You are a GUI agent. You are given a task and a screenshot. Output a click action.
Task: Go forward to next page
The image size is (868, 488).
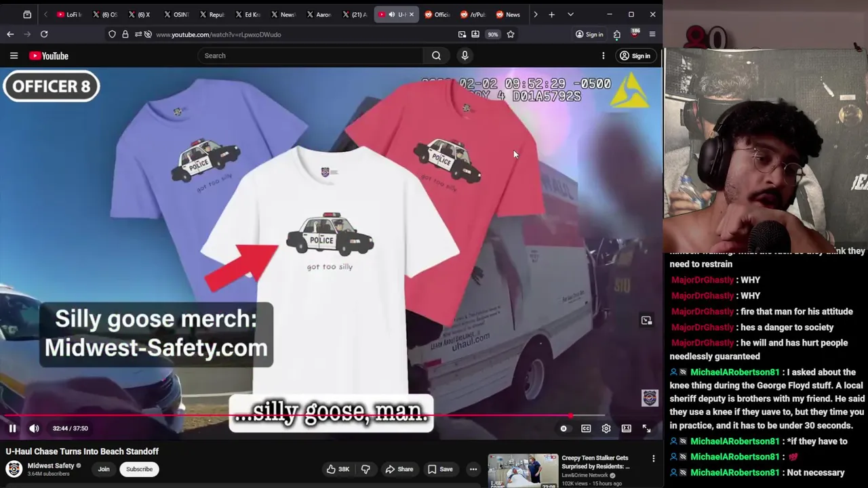point(27,35)
